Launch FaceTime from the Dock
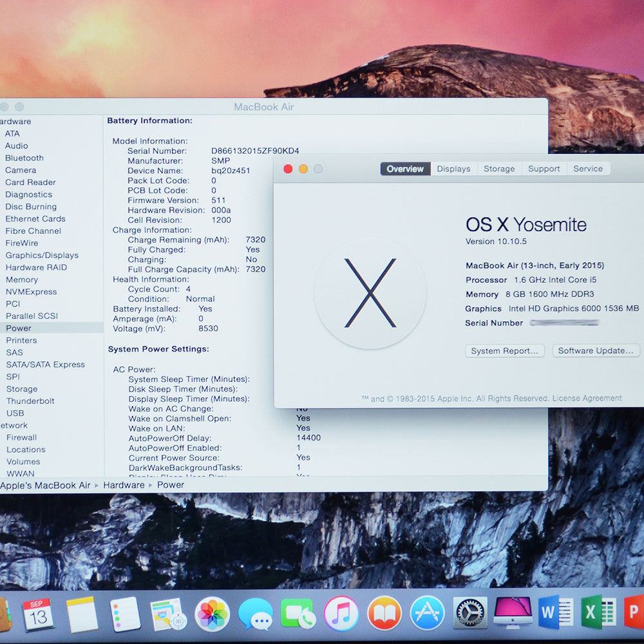Viewport: 644px width, 644px height. (x=299, y=614)
